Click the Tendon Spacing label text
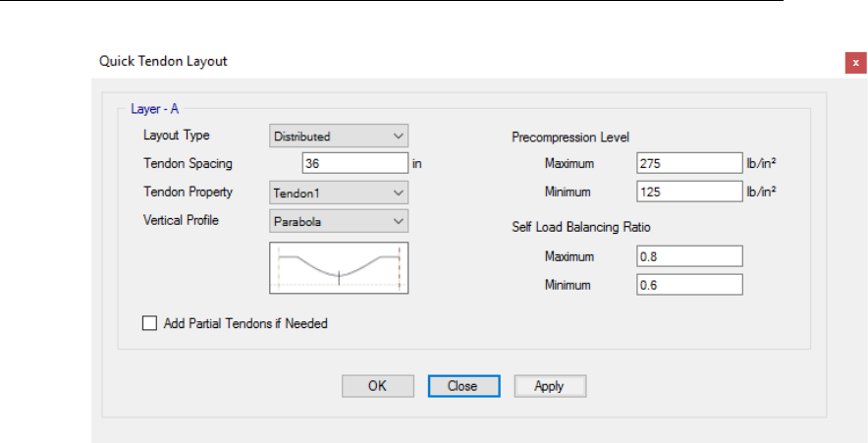Image resolution: width=868 pixels, height=443 pixels. point(188,164)
